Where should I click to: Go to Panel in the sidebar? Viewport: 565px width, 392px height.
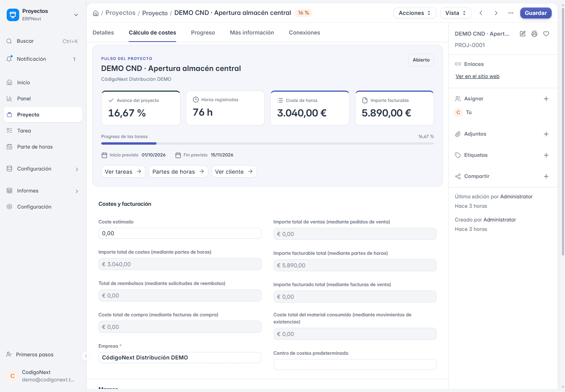coord(43,99)
